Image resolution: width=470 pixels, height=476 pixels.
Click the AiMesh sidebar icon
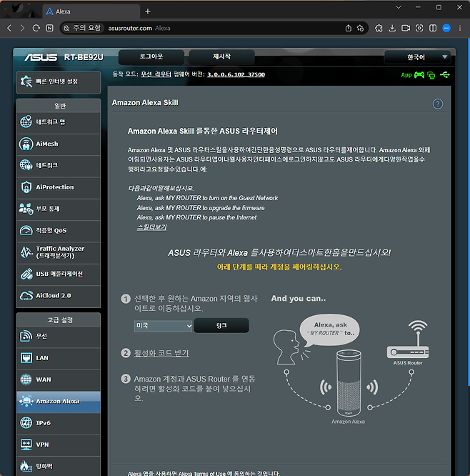click(26, 144)
